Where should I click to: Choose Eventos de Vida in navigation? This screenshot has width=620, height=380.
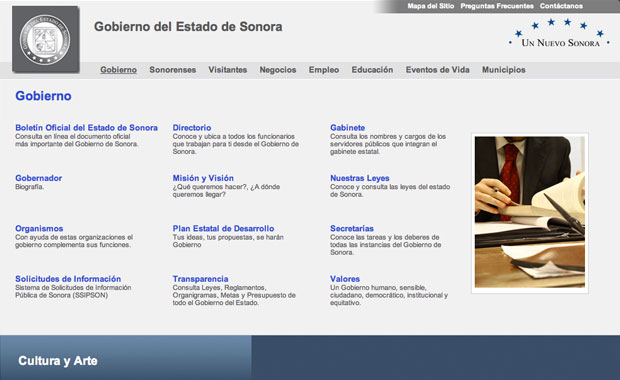[x=437, y=70]
